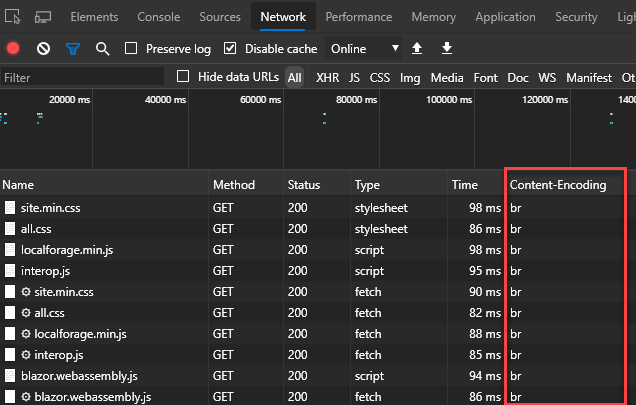Switch to the Console tab

click(158, 17)
